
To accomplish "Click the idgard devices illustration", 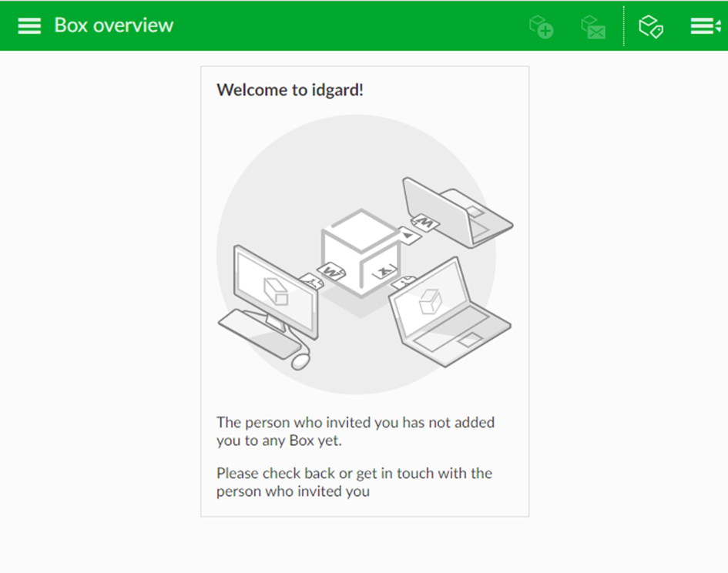I will tap(365, 254).
